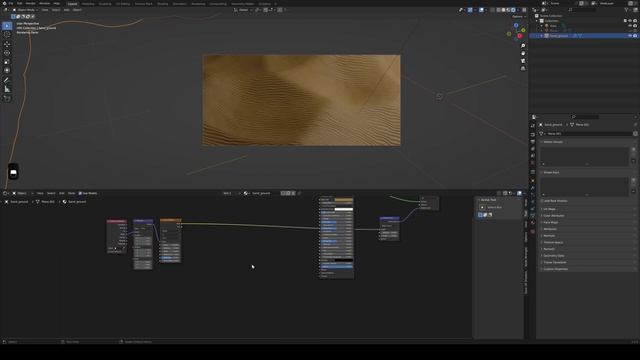This screenshot has width=640, height=360.
Task: Open the Render menu
Action: 30,3
